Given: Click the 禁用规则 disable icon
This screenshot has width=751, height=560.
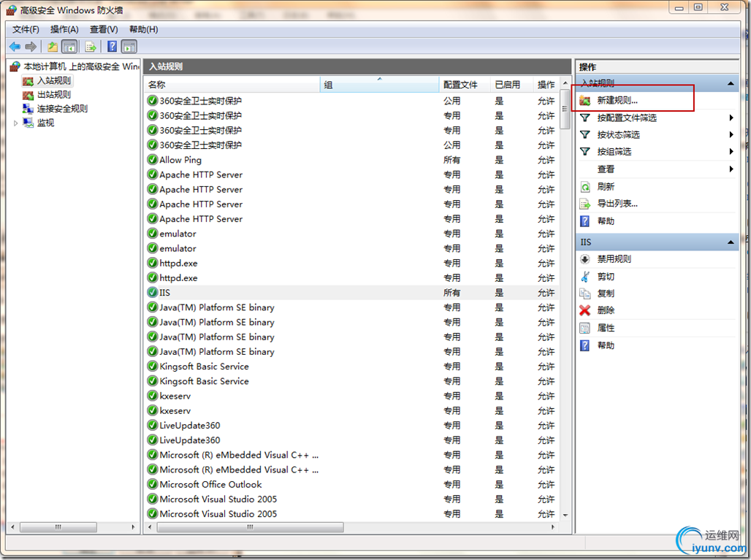Looking at the screenshot, I should [585, 259].
